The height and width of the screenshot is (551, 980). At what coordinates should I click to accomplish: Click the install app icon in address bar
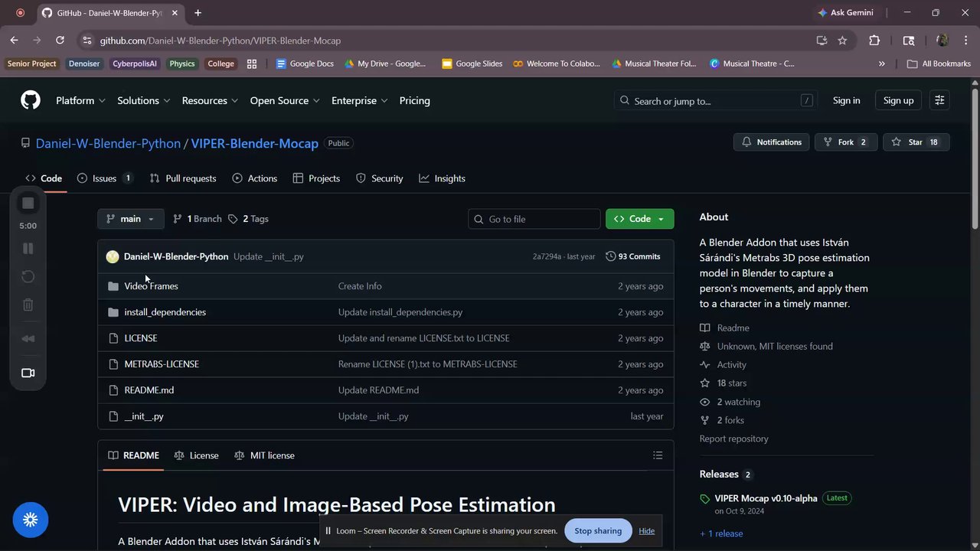822,41
